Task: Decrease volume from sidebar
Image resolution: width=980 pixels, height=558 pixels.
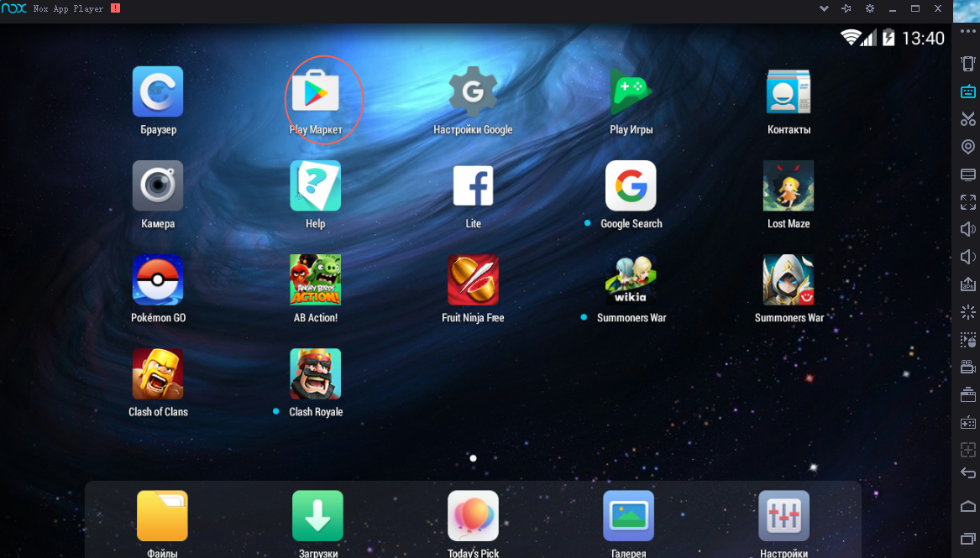Action: (967, 257)
